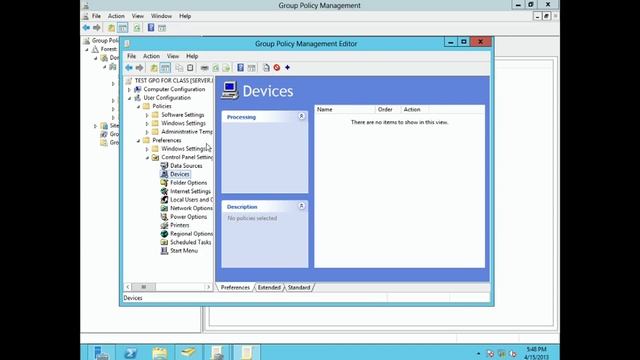This screenshot has width=640, height=360.
Task: Click the Print icon in the Editor toolbar
Action: coord(204,68)
